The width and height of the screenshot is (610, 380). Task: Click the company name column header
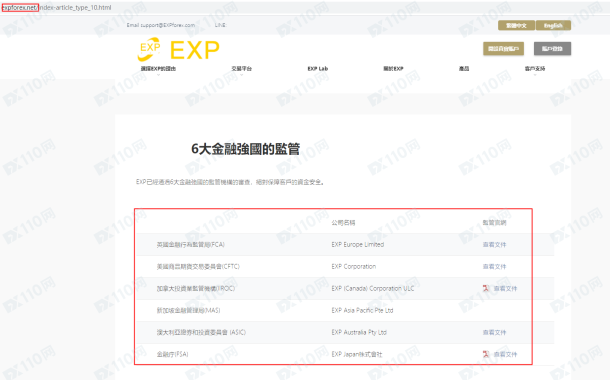pos(343,222)
